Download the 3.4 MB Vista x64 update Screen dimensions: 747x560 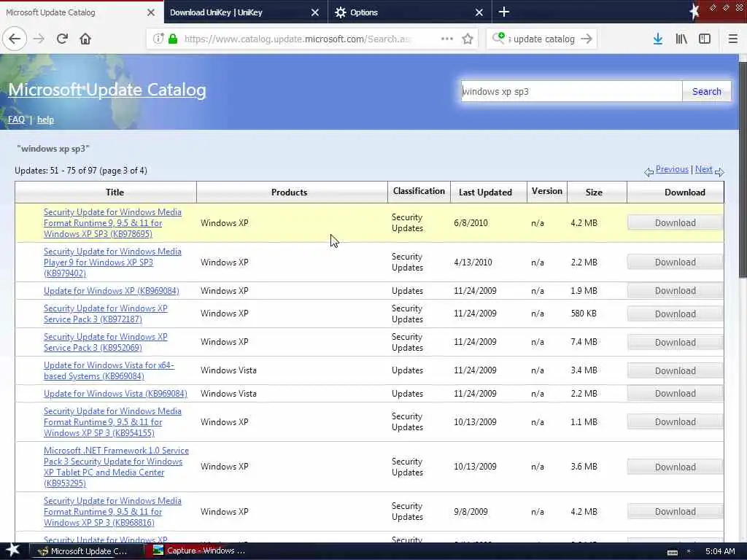[675, 370]
